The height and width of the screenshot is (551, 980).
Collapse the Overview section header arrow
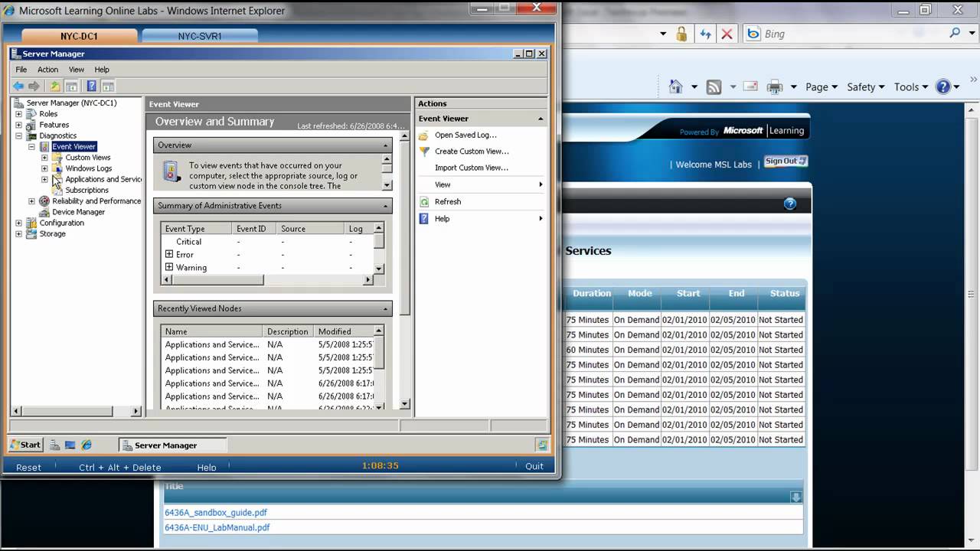385,145
